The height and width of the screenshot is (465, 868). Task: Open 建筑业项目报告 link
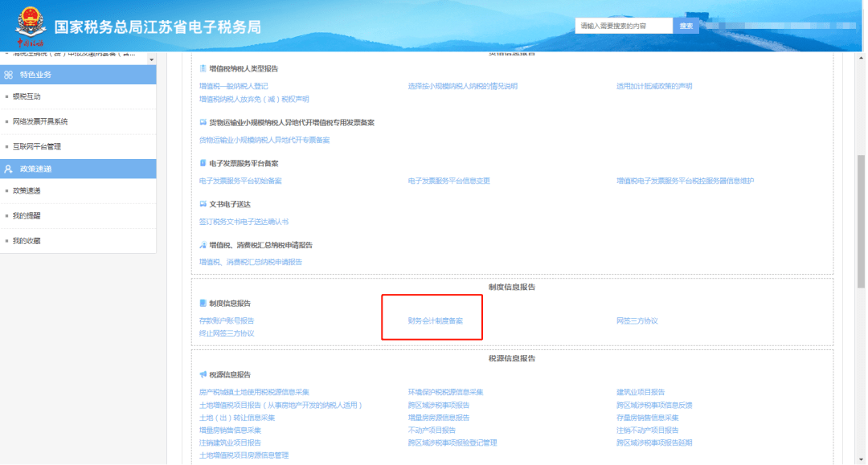click(641, 392)
